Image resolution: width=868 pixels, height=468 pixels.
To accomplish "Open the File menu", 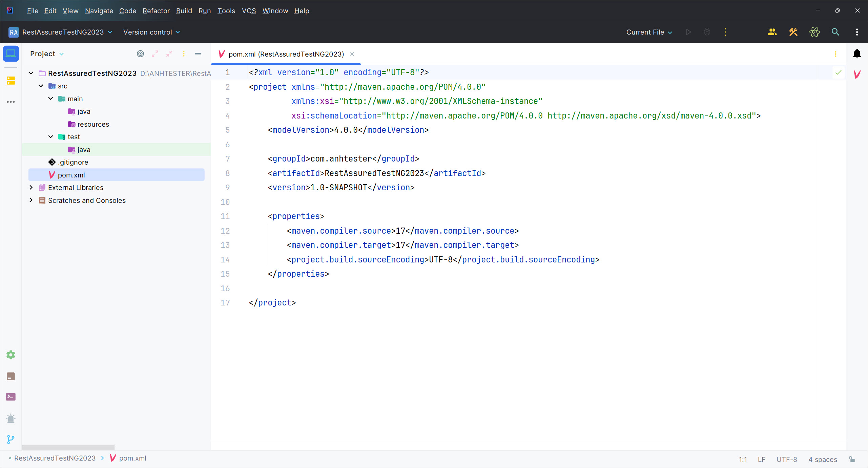I will pyautogui.click(x=33, y=11).
